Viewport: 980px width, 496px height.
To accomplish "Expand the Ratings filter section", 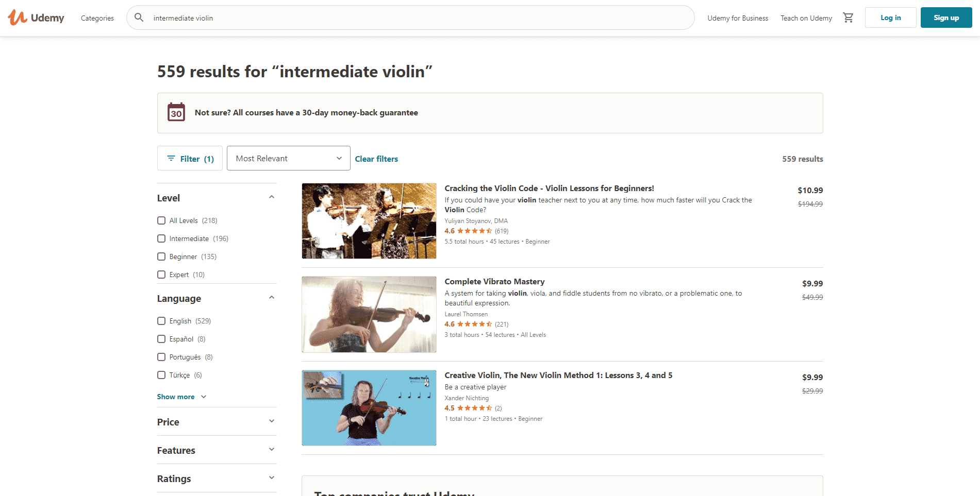I will [217, 478].
